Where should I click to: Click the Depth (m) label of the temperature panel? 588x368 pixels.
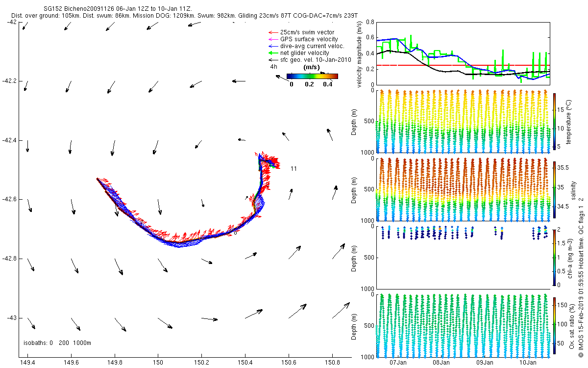(354, 122)
